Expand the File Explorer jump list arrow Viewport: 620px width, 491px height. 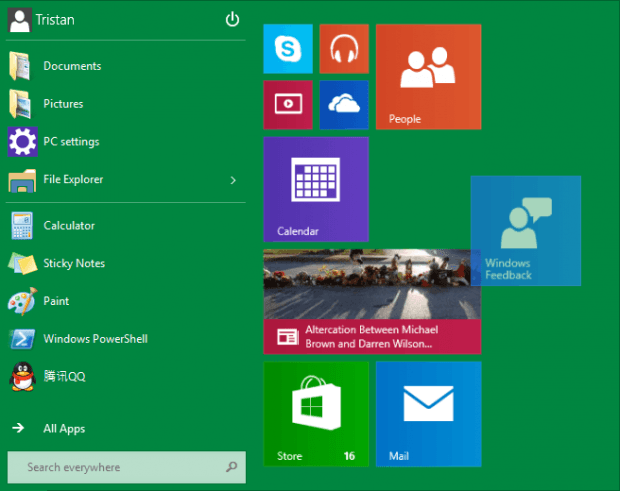coord(233,180)
